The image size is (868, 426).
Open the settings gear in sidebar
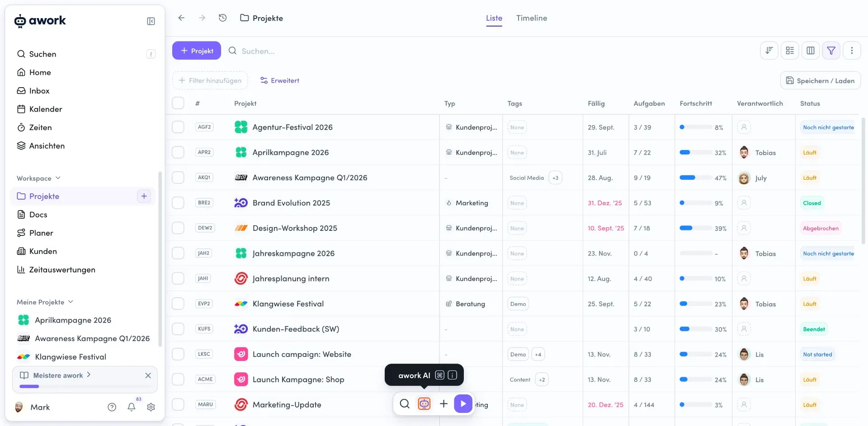click(x=151, y=407)
